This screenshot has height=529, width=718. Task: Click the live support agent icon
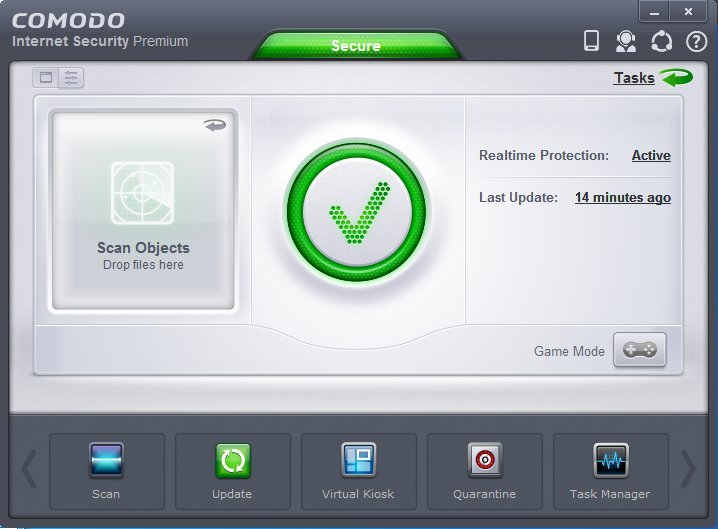[x=626, y=41]
